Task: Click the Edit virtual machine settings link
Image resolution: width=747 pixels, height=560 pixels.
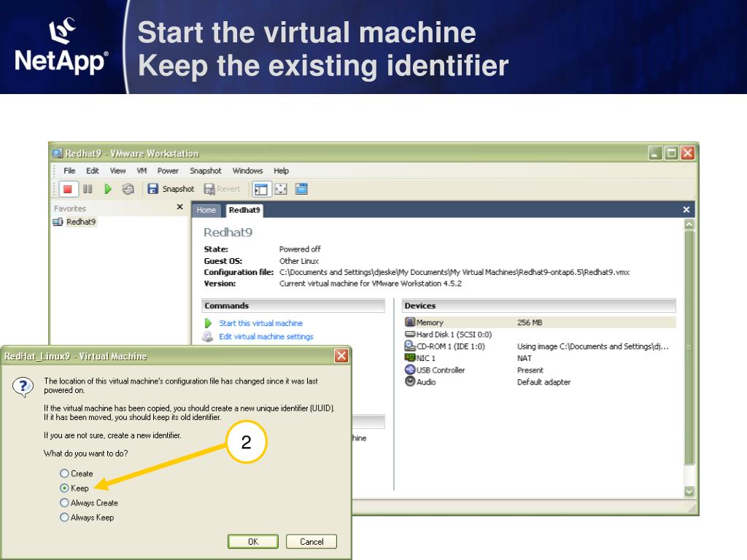Action: tap(266, 337)
